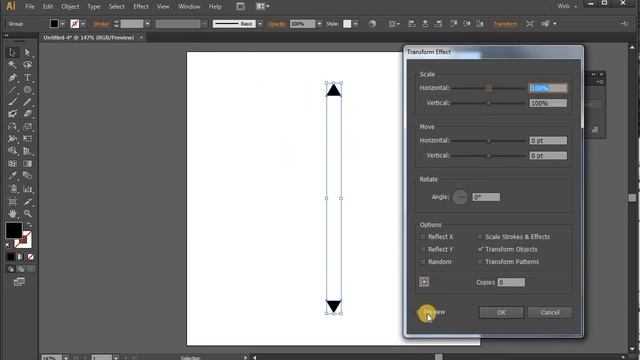Open the File menu
The image size is (640, 360).
coord(30,7)
